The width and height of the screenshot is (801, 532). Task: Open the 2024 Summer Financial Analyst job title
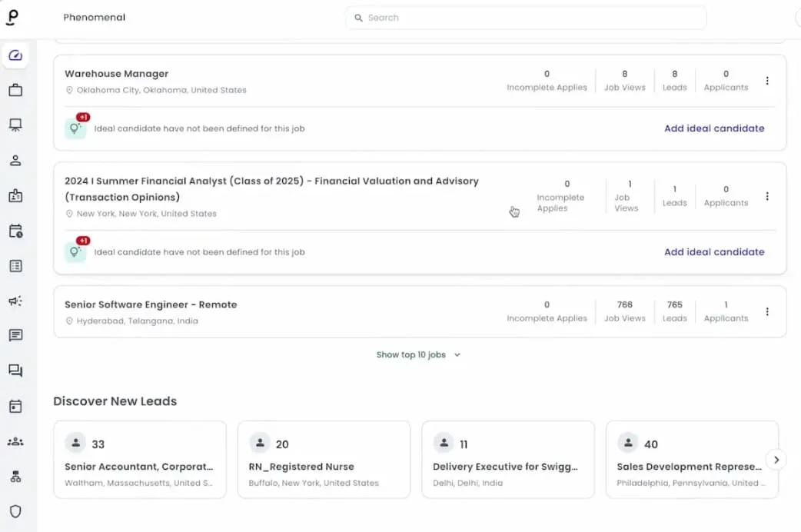pos(272,189)
